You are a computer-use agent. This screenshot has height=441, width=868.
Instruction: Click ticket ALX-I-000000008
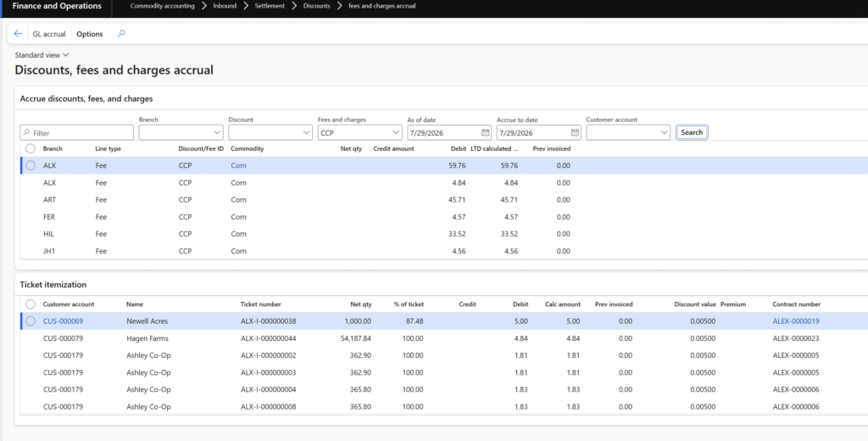pos(269,407)
